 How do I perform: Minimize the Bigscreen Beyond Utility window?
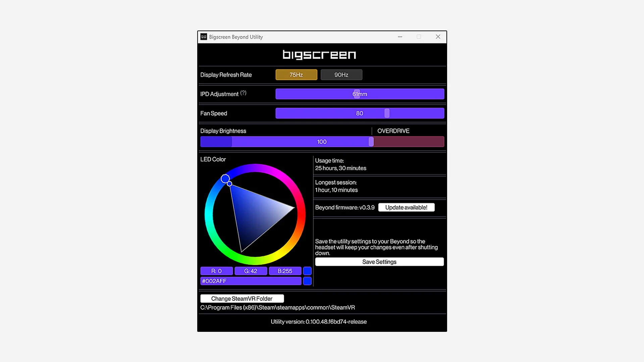[400, 37]
